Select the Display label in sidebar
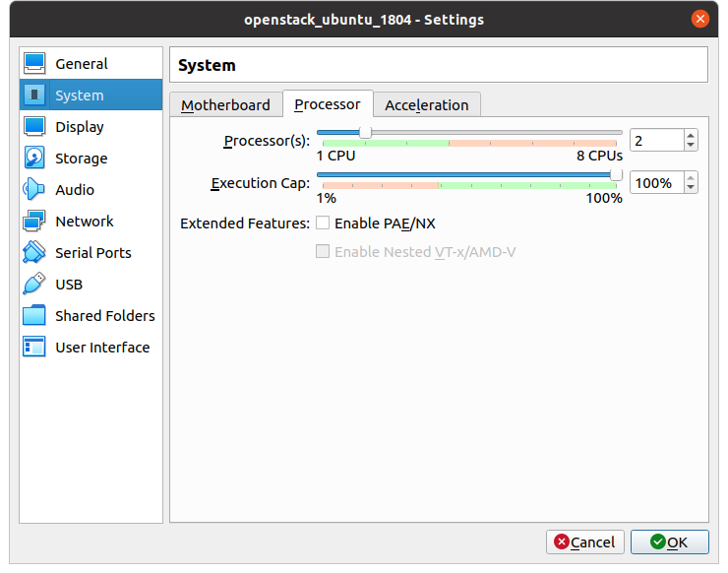Image resolution: width=728 pixels, height=573 pixels. point(80,127)
